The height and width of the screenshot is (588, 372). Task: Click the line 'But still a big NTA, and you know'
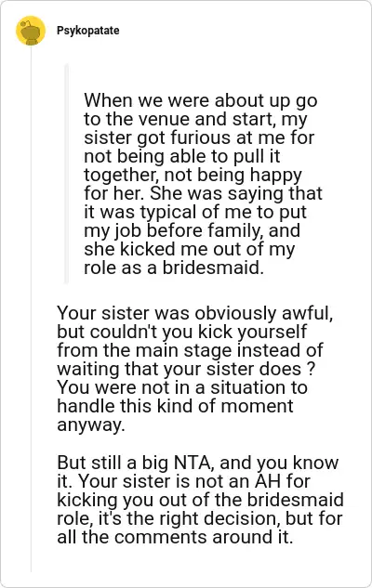[198, 463]
